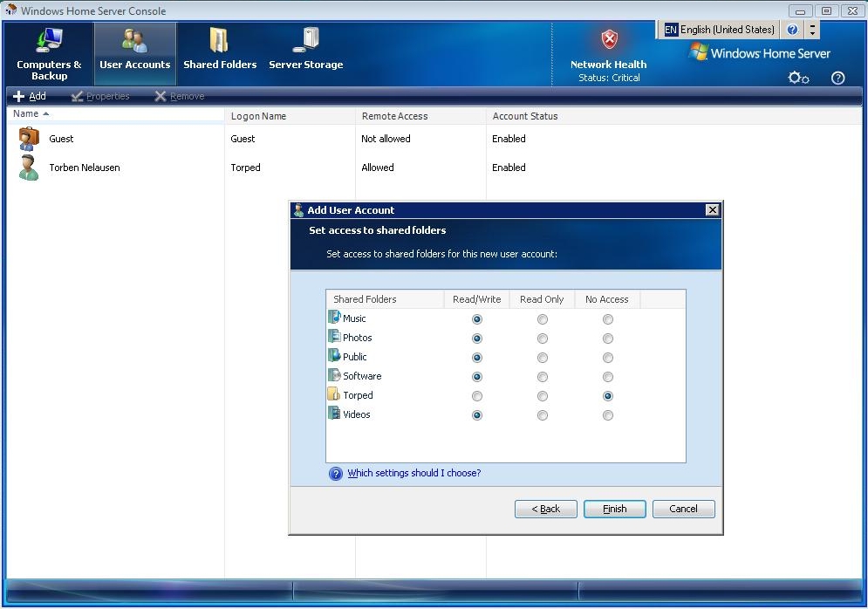Click the Add user toolbar button

[x=30, y=96]
